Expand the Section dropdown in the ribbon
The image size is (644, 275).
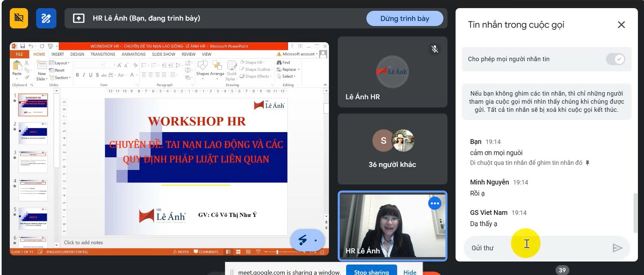tap(60, 78)
